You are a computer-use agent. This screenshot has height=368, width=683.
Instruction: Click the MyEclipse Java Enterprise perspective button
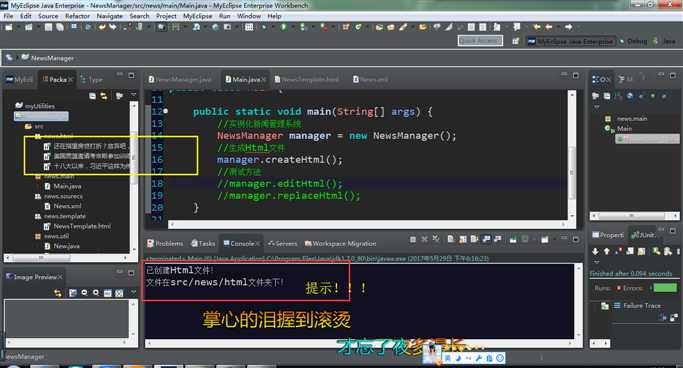coord(570,41)
